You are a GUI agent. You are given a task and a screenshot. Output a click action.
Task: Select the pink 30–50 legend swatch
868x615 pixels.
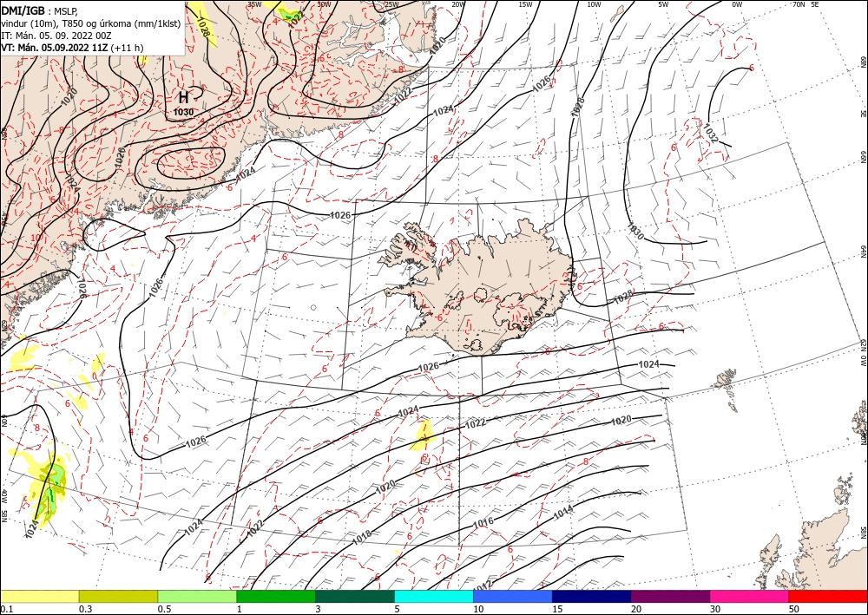[x=750, y=596]
